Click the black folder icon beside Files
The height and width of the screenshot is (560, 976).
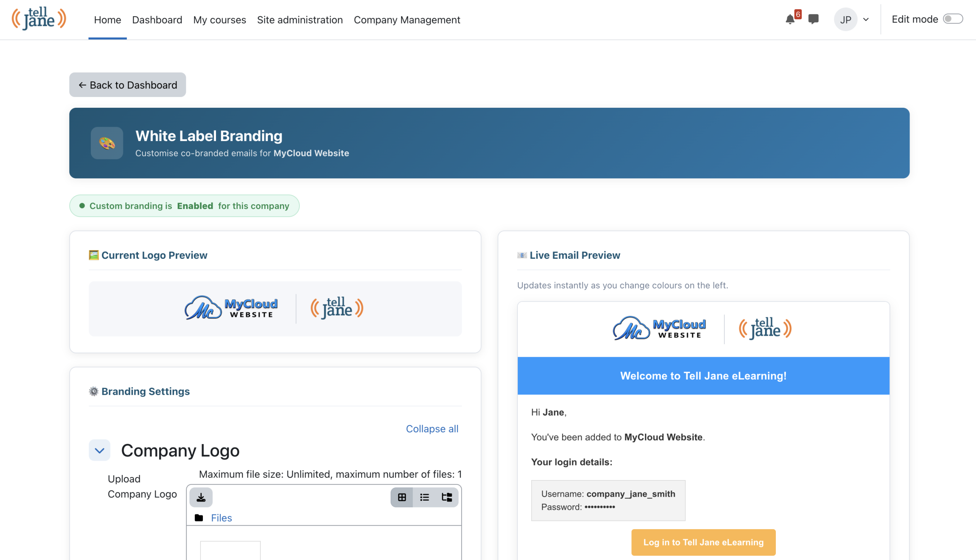(199, 518)
